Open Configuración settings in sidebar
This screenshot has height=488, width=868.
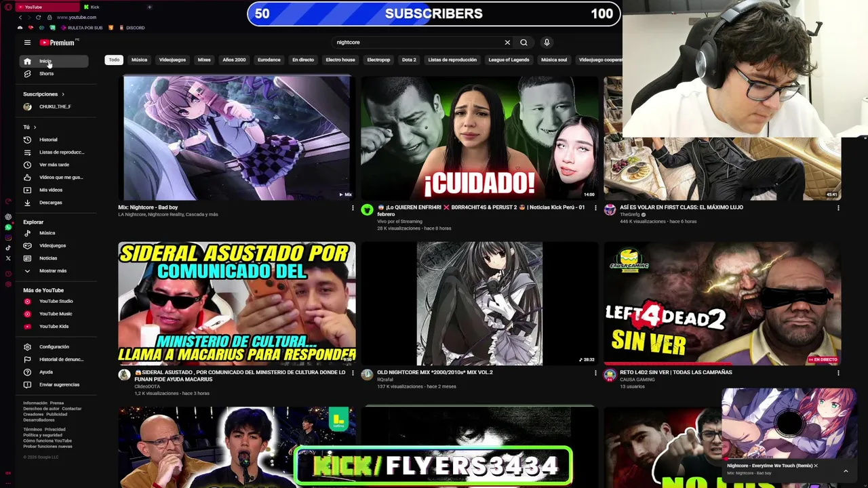[x=54, y=347]
